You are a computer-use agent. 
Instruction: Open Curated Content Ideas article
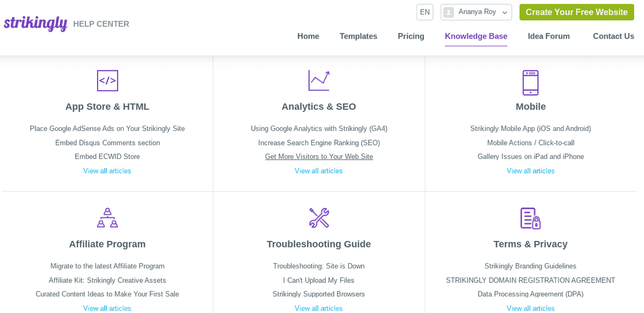[x=107, y=294]
